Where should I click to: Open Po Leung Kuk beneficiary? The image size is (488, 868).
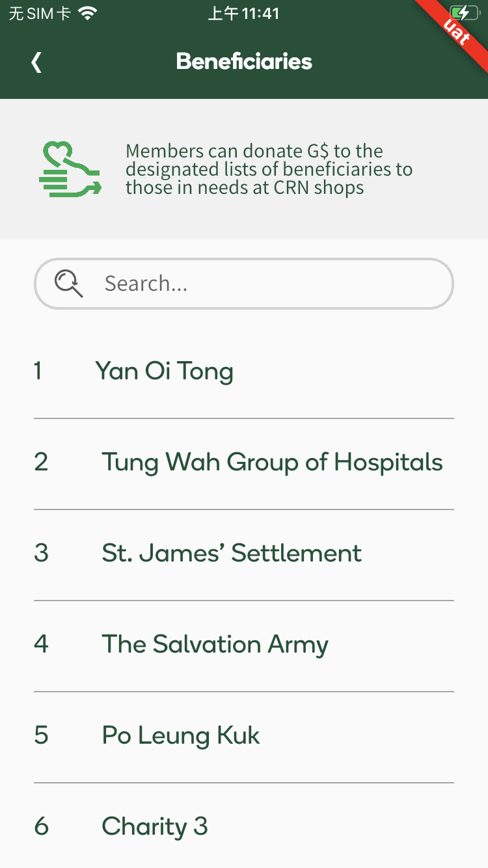click(x=181, y=735)
